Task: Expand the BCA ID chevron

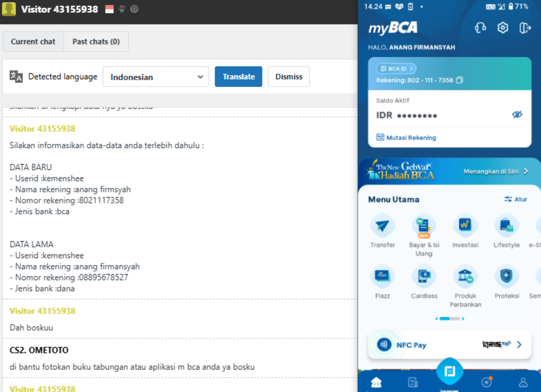Action: pyautogui.click(x=411, y=69)
